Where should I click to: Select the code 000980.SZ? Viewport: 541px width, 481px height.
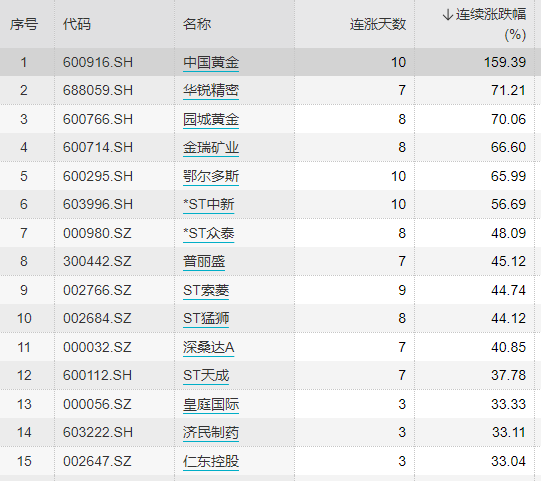click(97, 233)
